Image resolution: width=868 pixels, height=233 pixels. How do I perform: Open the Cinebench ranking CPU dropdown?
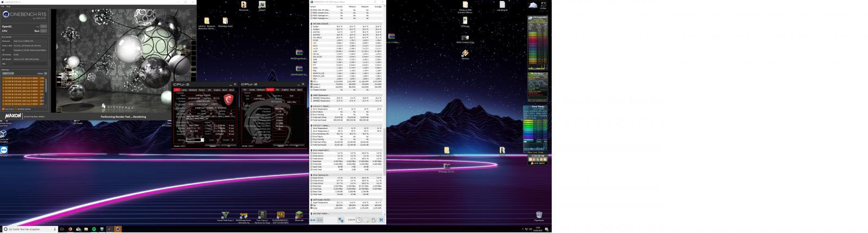(x=8, y=73)
